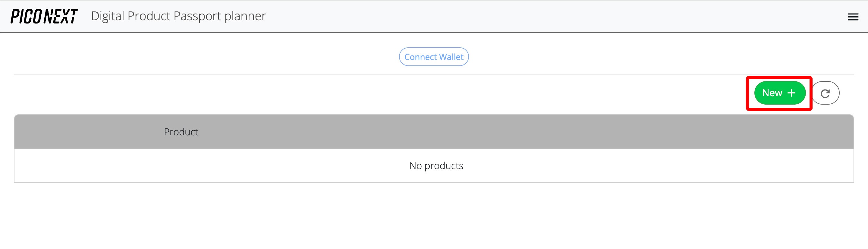
Task: Open the top-right menu in the header bar
Action: pos(853,16)
